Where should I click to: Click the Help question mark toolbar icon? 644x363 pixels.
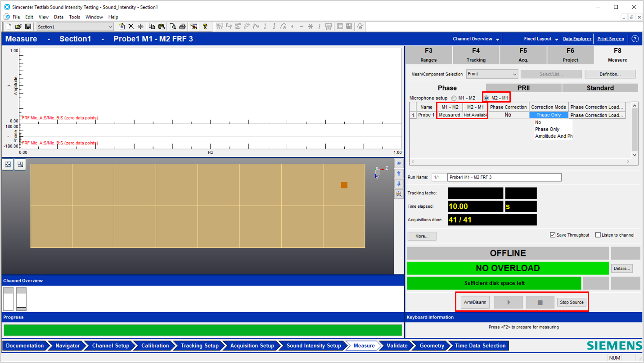(x=205, y=27)
